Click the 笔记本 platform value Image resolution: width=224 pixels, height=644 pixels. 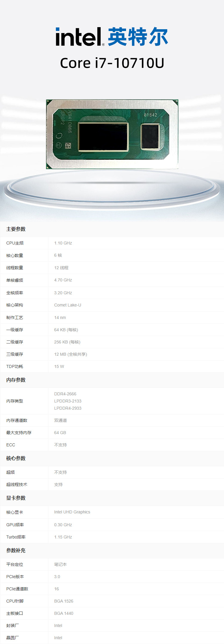pyautogui.click(x=61, y=564)
